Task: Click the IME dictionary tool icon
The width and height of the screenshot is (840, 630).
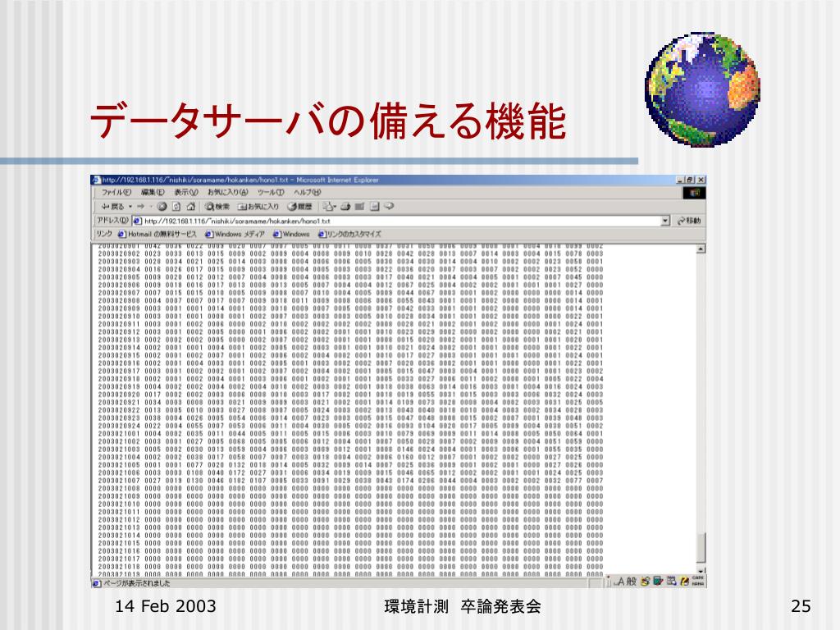Action: click(x=658, y=582)
